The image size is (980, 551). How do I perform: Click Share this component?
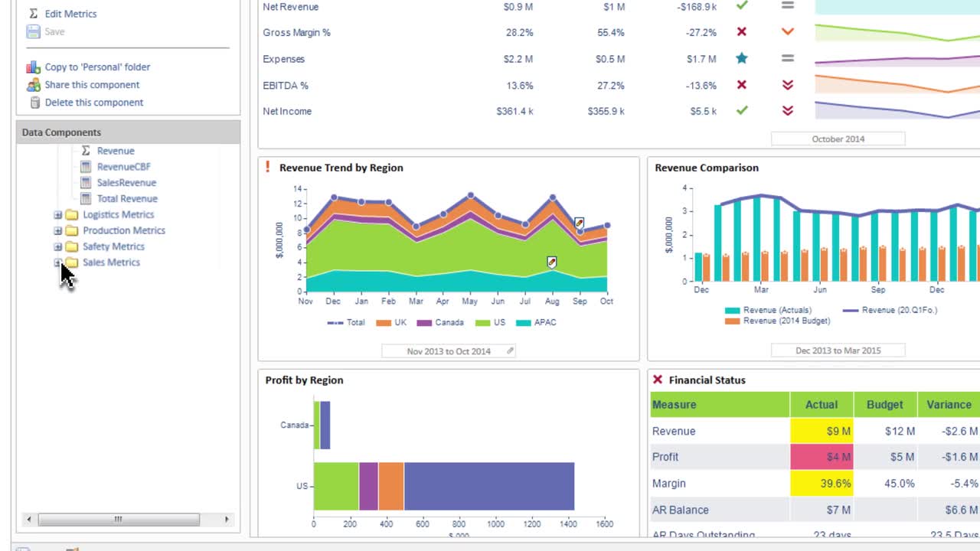[92, 84]
